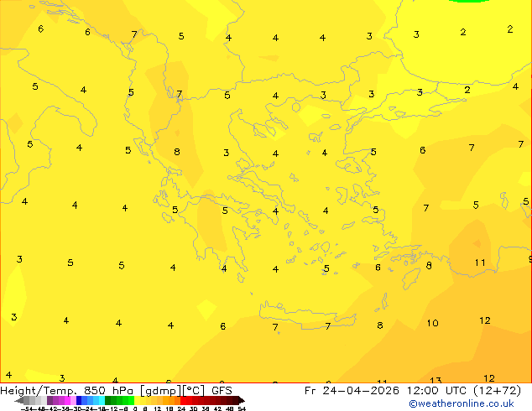Screen dimensions: 532x411
Task: Click the 'Height/Temp. 850 hPa' map title
Action: point(66,391)
